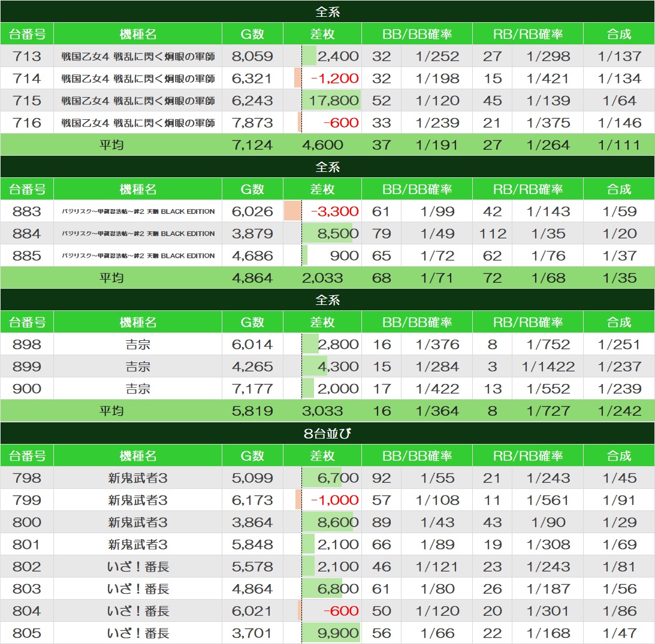
Task: Click the BB probability 1/121
Action: click(437, 566)
